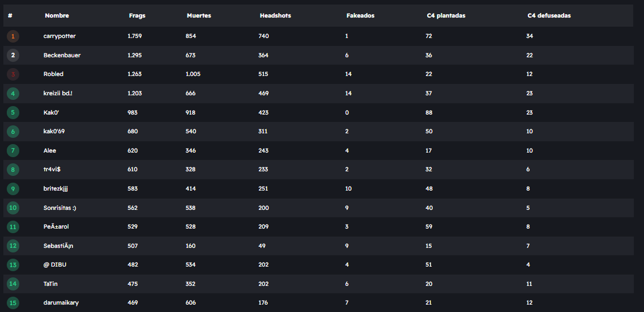
Task: Click the Nombre column header
Action: (57, 16)
